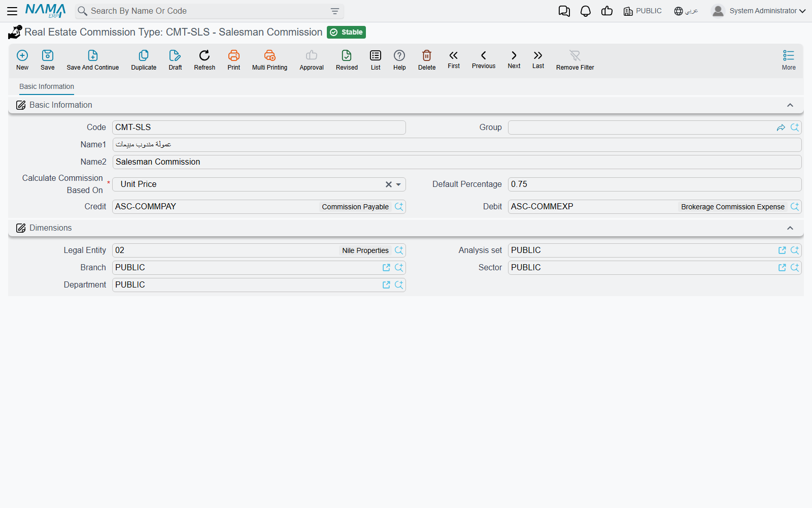Viewport: 812px width, 508px height.
Task: Open Sector external link icon
Action: (x=782, y=268)
